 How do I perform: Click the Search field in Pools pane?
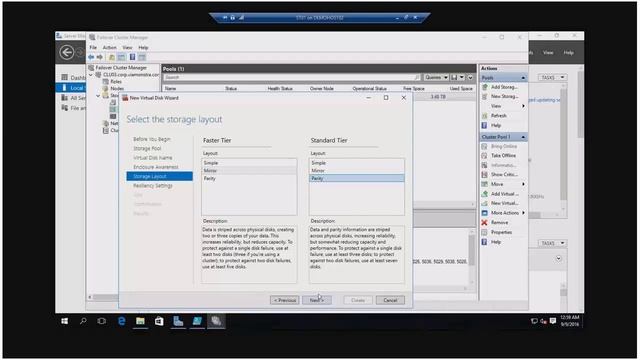[x=292, y=78]
